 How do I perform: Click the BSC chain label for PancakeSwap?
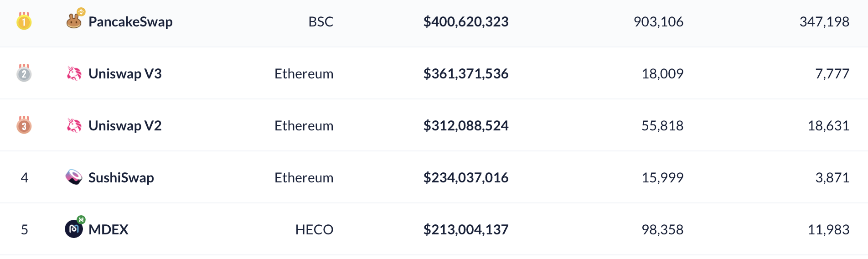click(321, 22)
